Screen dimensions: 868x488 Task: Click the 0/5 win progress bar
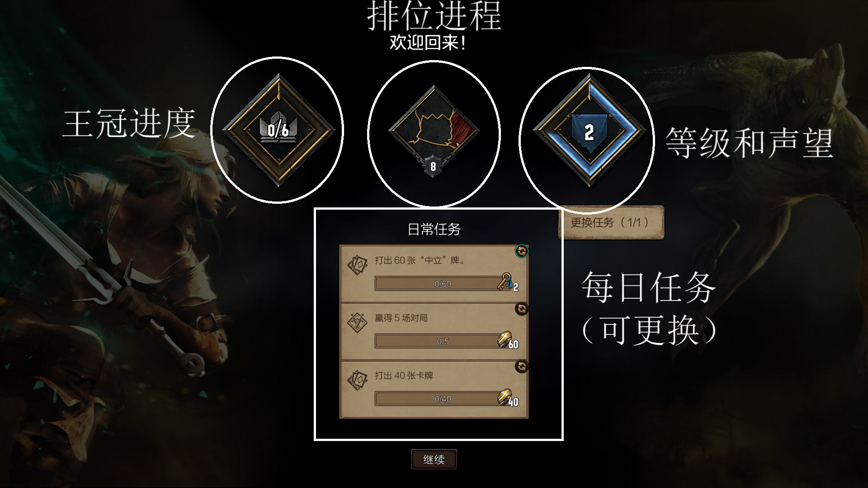[438, 341]
